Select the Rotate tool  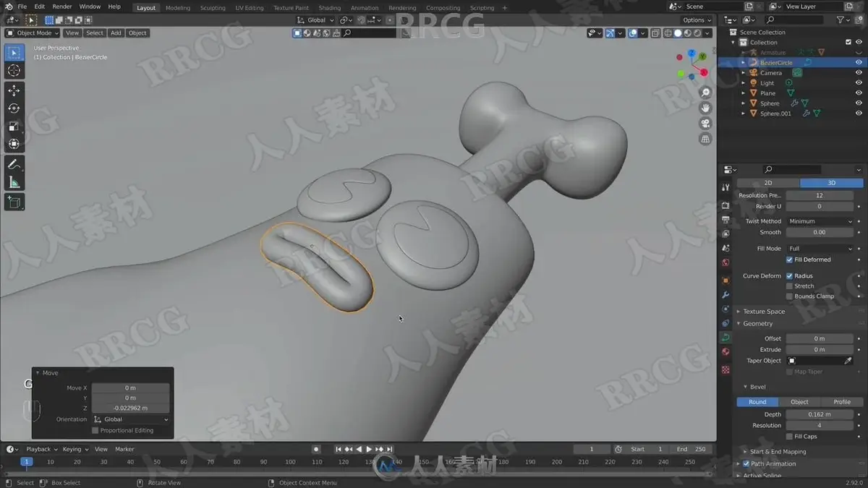14,108
